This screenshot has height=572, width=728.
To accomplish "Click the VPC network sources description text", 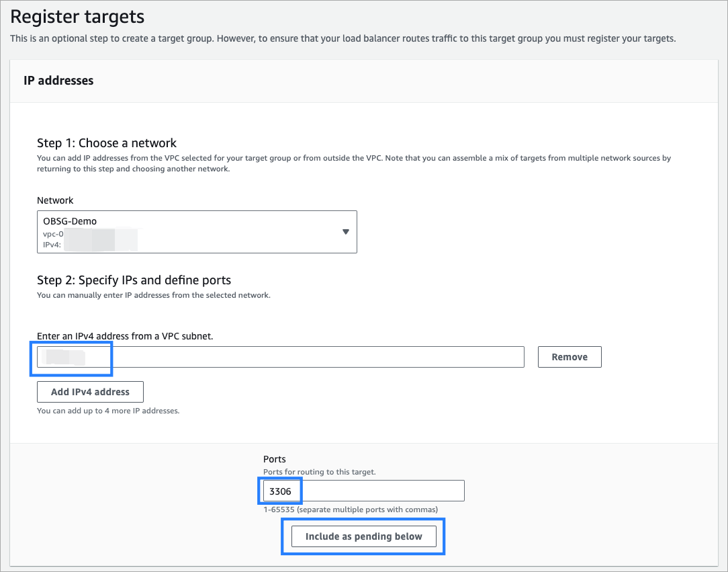I will coord(353,163).
